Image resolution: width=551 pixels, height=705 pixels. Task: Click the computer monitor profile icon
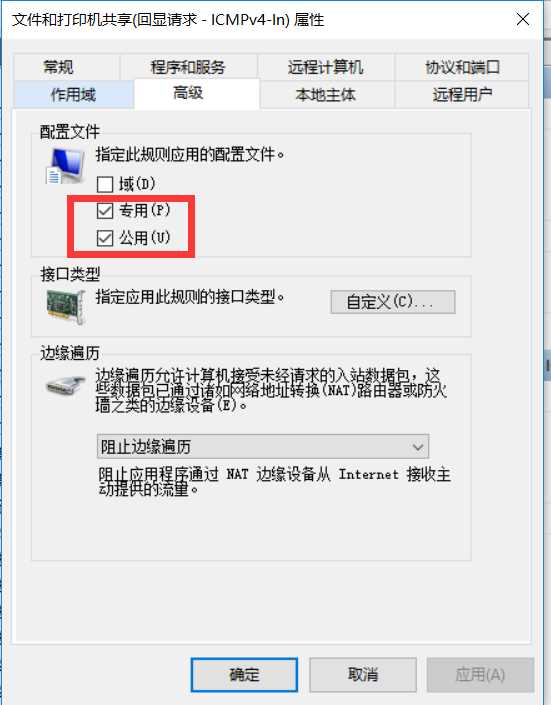click(66, 165)
